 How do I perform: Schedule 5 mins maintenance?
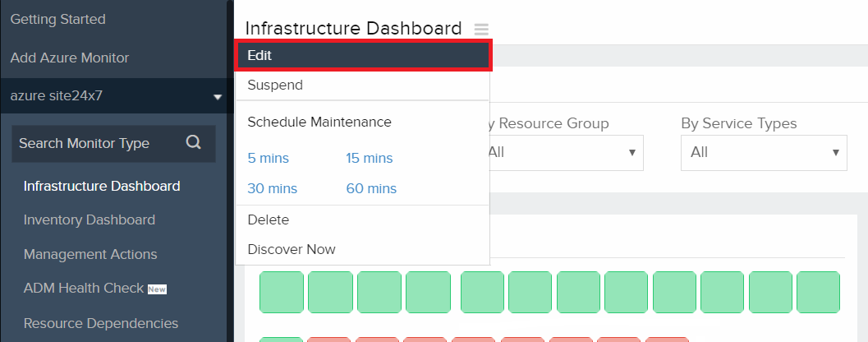point(268,158)
